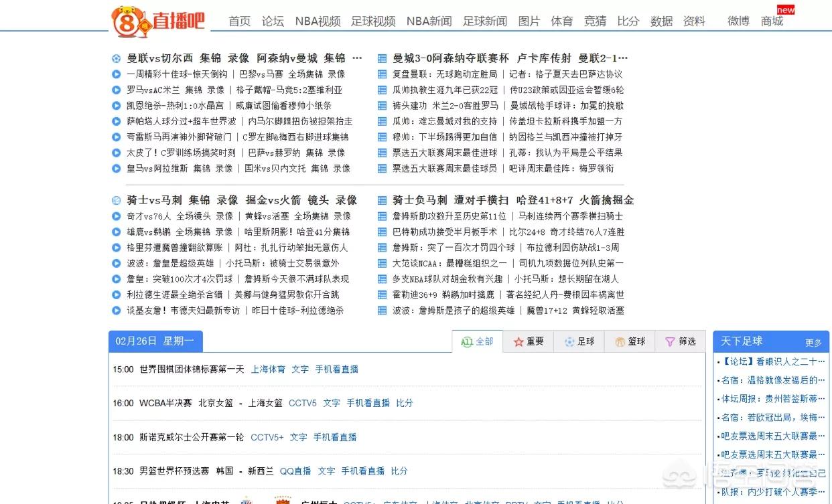Open 体育 in navigation
The image size is (832, 504).
(562, 21)
